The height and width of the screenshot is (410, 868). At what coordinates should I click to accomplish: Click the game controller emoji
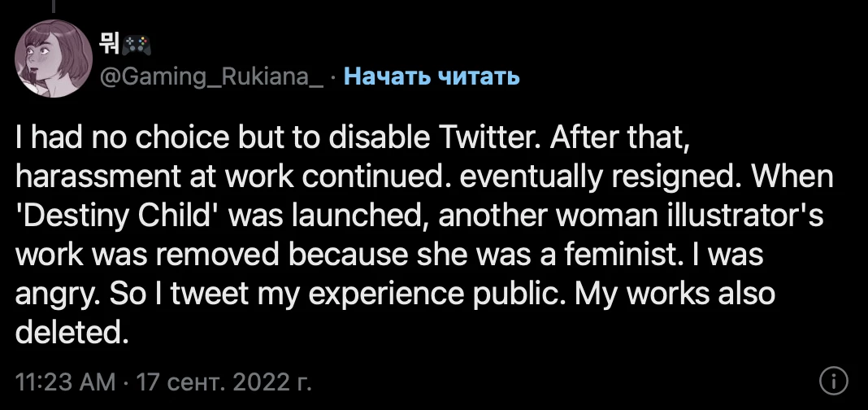[x=137, y=45]
